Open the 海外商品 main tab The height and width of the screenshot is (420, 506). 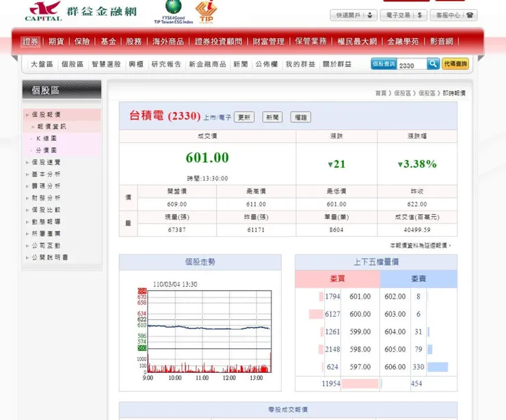click(168, 42)
